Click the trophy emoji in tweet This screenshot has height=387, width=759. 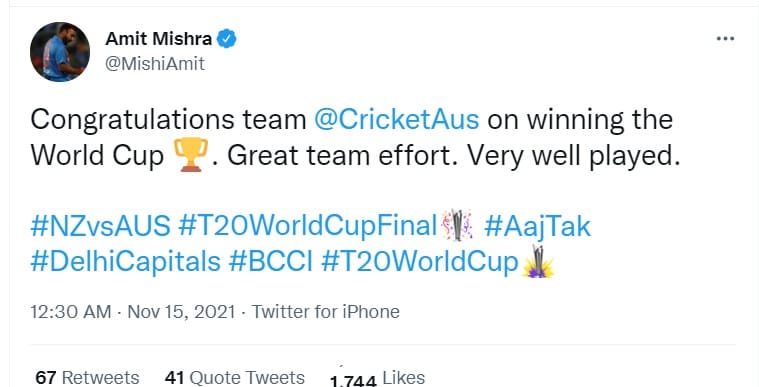point(190,155)
